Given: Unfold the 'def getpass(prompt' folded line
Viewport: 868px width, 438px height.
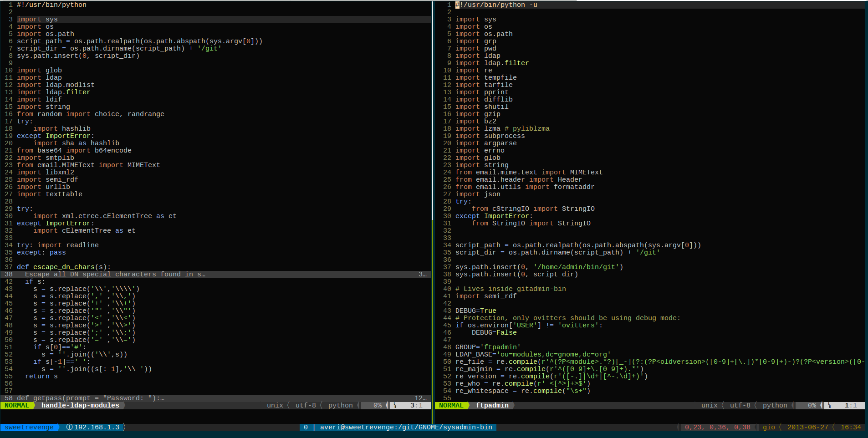Looking at the screenshot, I should pos(215,398).
